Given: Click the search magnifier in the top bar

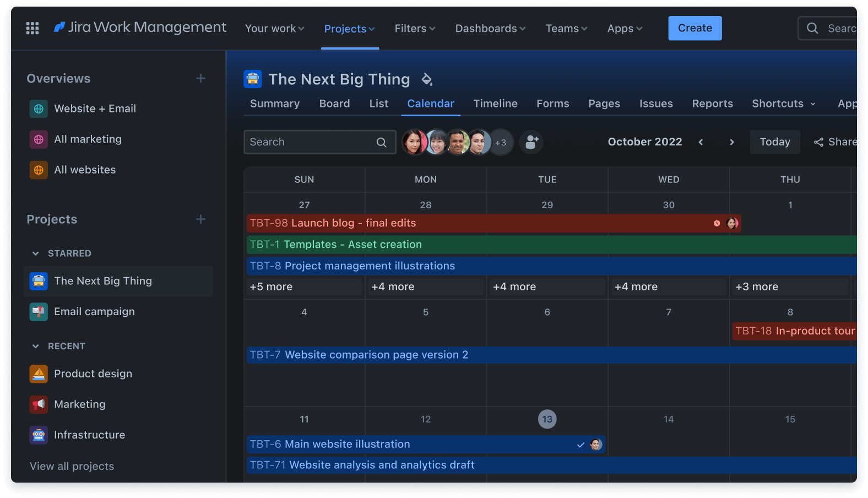Looking at the screenshot, I should click(x=812, y=28).
